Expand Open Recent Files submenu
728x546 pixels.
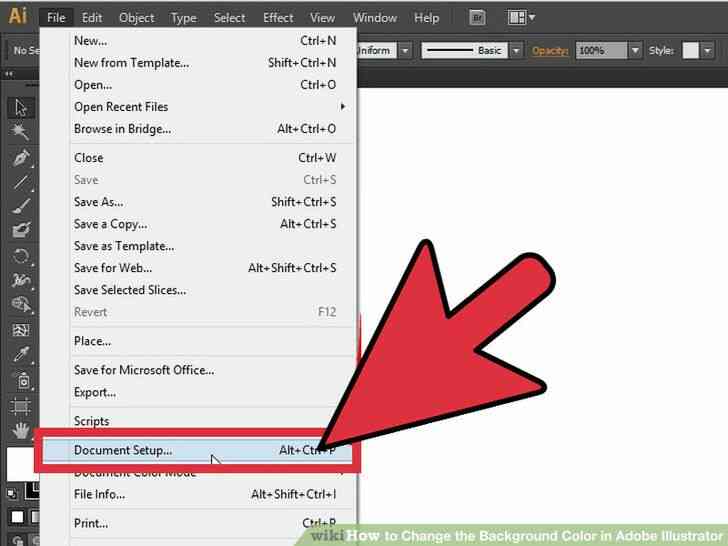click(199, 107)
